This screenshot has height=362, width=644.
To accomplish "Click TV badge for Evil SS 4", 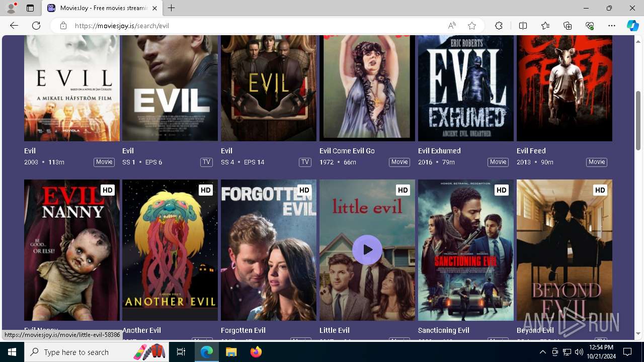I will click(x=305, y=162).
